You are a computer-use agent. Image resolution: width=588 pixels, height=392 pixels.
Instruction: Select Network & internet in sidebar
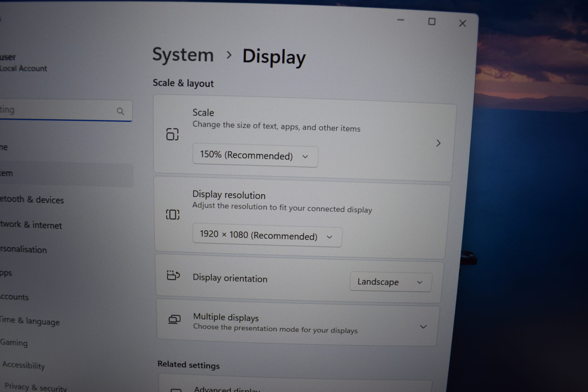click(x=31, y=225)
